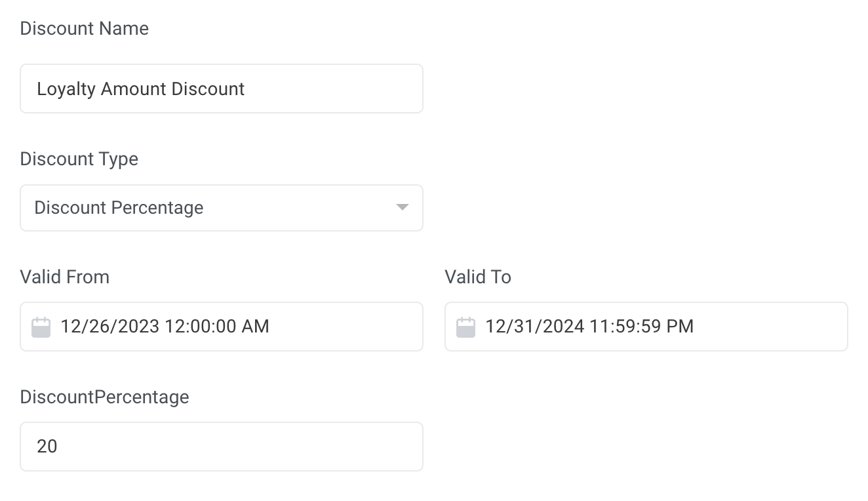The height and width of the screenshot is (501, 868).
Task: Click the DiscountPercentage label
Action: pos(105,397)
